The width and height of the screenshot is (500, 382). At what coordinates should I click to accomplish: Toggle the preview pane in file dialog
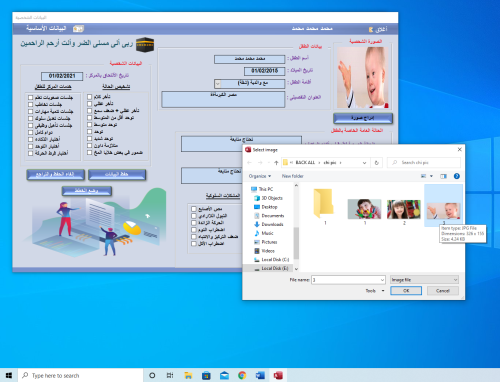[443, 176]
